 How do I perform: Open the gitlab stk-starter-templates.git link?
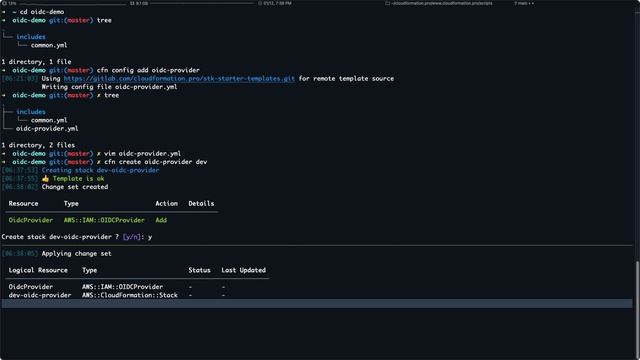click(x=179, y=78)
